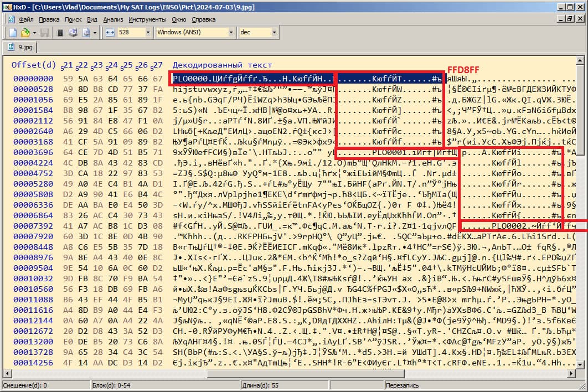This screenshot has height=392, width=588.
Task: Expand the Windows (ANSI) charset dropdown
Action: [230, 33]
